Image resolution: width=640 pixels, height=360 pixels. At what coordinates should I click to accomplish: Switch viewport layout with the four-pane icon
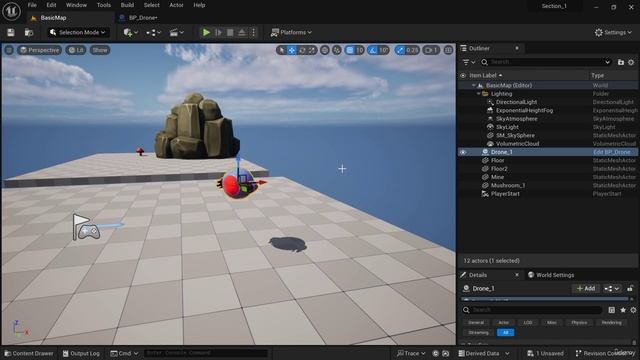point(448,50)
